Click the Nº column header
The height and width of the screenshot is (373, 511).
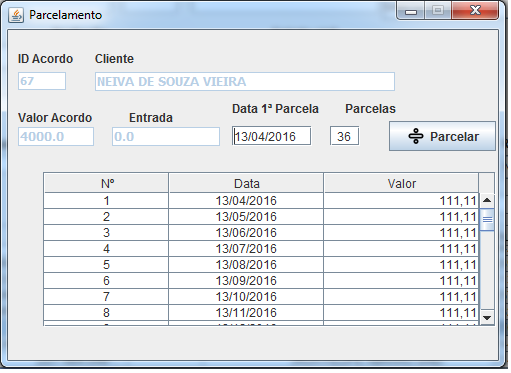click(107, 184)
